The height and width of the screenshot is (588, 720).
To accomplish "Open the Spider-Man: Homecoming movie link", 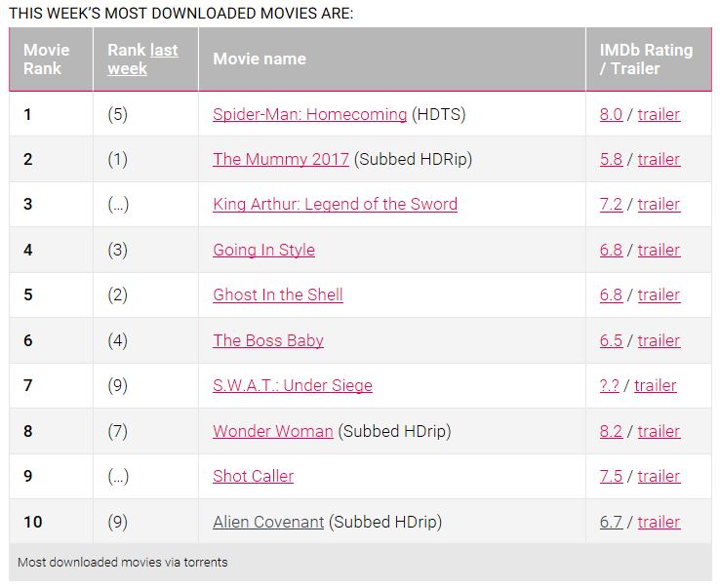I will (x=309, y=114).
